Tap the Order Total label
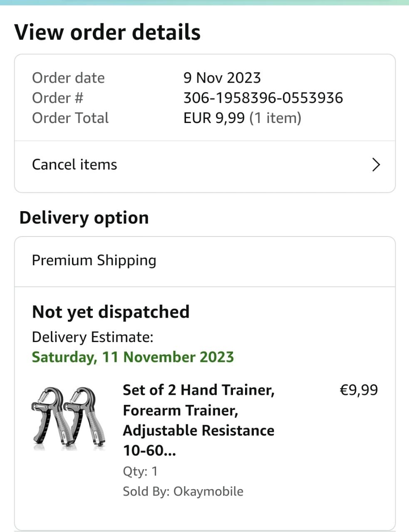 pos(70,118)
